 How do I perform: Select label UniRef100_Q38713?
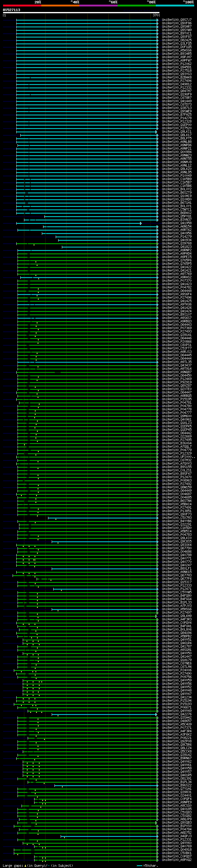point(177,108)
